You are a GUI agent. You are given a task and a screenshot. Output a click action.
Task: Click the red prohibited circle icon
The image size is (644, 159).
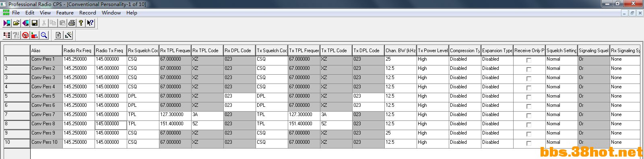pyautogui.click(x=26, y=35)
